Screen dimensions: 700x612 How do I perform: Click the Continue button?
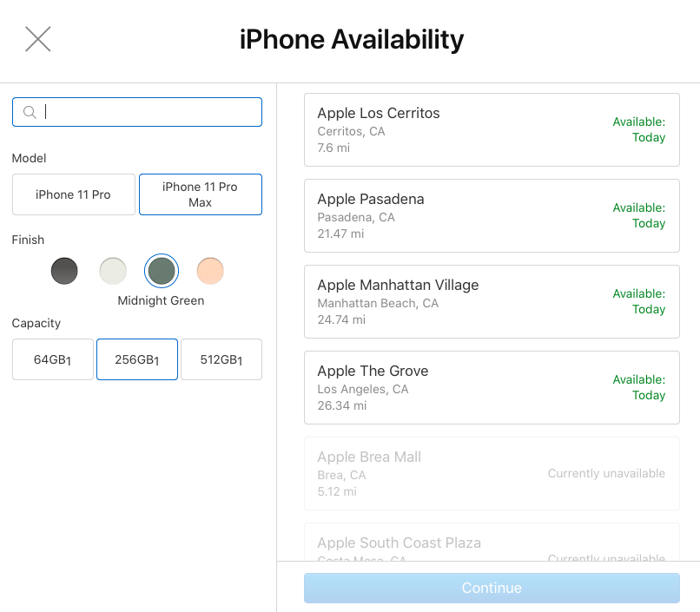click(x=492, y=588)
